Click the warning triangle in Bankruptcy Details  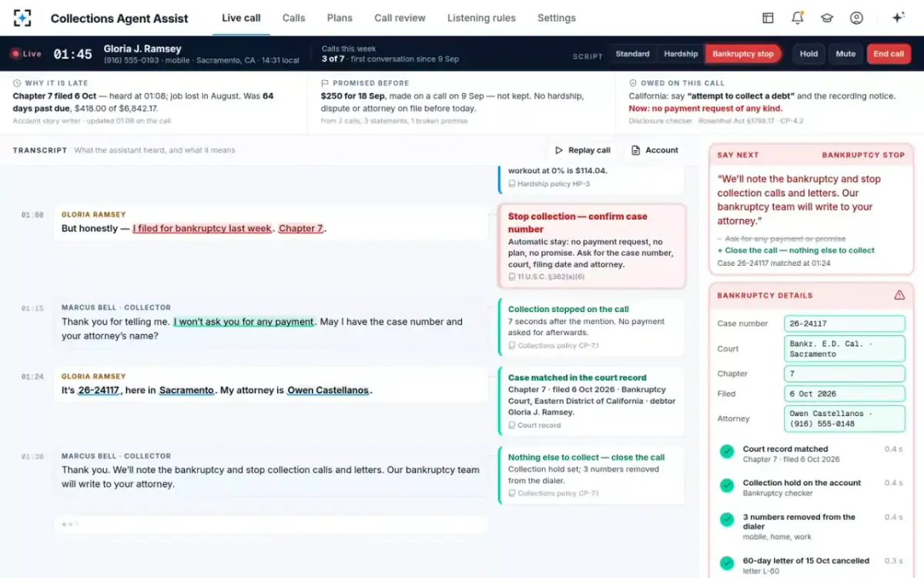pos(899,295)
